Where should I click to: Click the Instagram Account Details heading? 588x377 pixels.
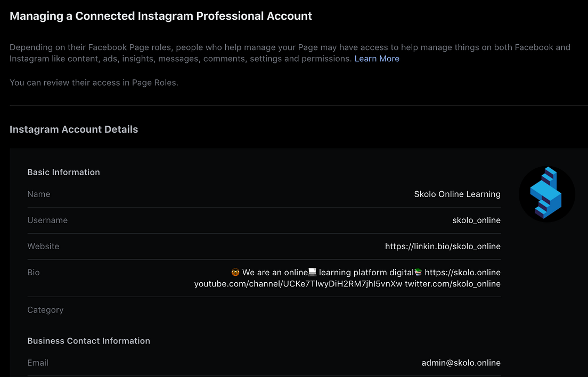coord(73,129)
